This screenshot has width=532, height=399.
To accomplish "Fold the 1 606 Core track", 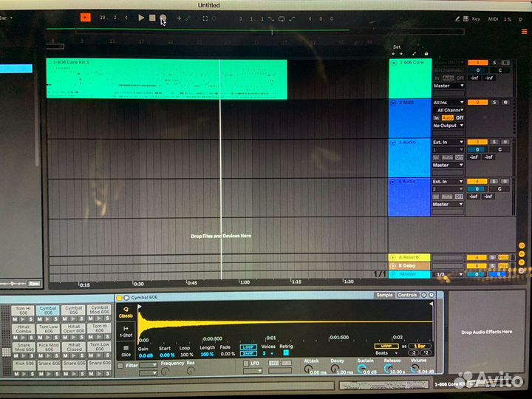I will tap(394, 63).
